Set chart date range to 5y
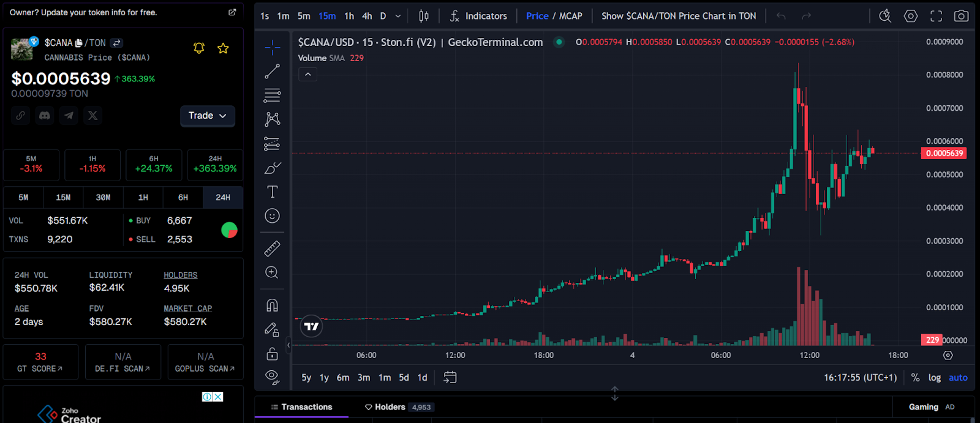The height and width of the screenshot is (423, 980). tap(306, 378)
